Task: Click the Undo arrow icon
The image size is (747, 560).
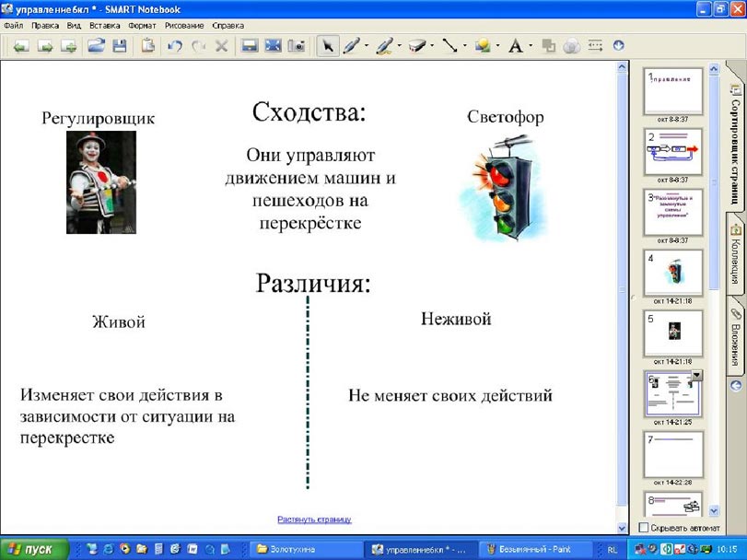Action: coord(173,45)
